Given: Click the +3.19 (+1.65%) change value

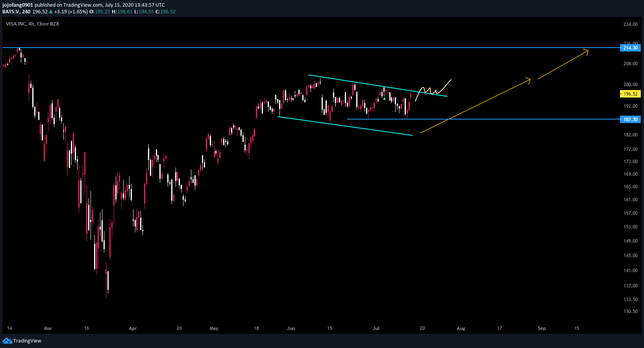Looking at the screenshot, I should click(71, 12).
